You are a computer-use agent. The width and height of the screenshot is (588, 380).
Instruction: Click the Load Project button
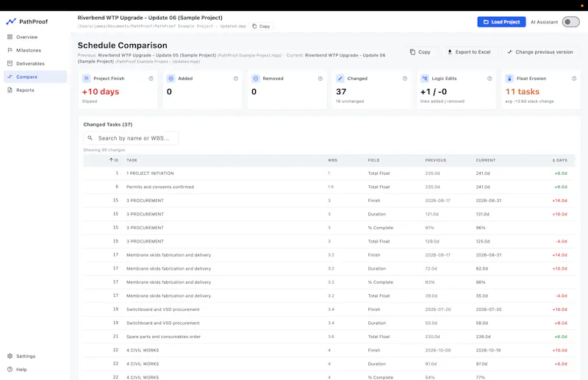pos(501,22)
